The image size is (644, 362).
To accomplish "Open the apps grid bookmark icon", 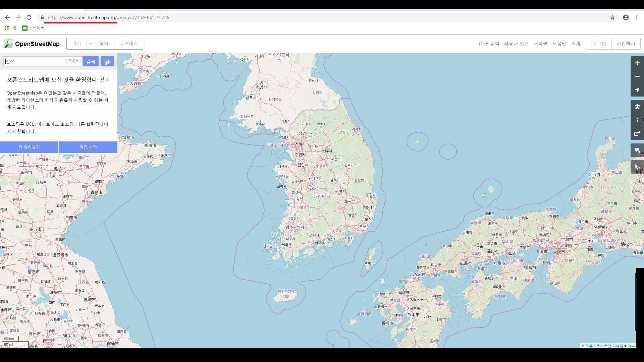I will point(7,28).
